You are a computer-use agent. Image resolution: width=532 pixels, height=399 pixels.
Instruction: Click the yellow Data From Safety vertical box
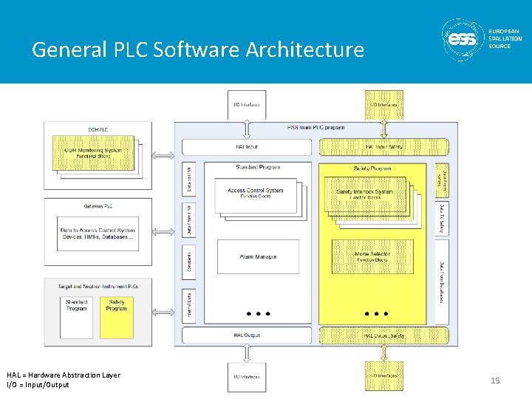[x=442, y=180]
